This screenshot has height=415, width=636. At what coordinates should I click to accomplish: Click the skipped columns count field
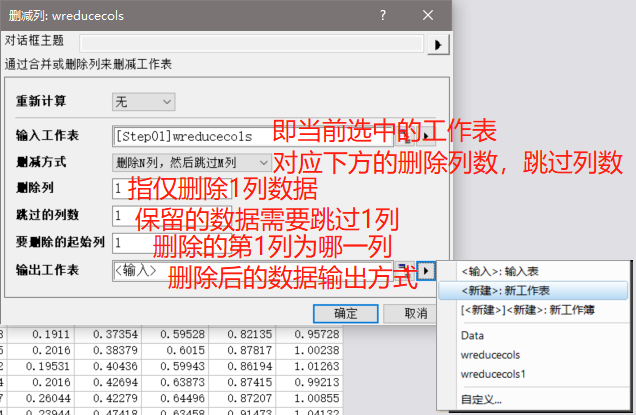[172, 215]
